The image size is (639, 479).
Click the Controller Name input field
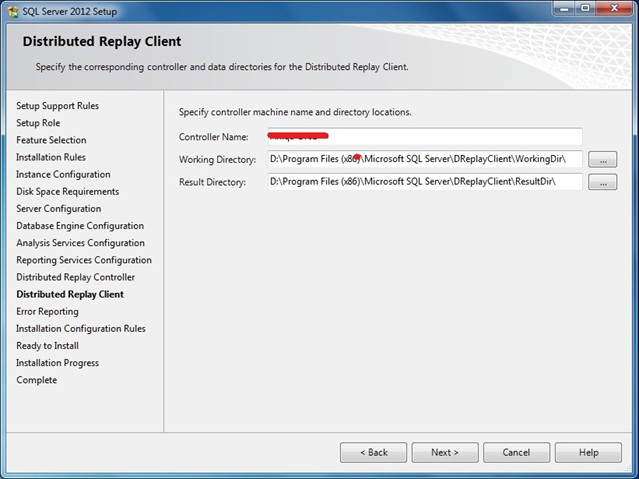click(x=425, y=137)
